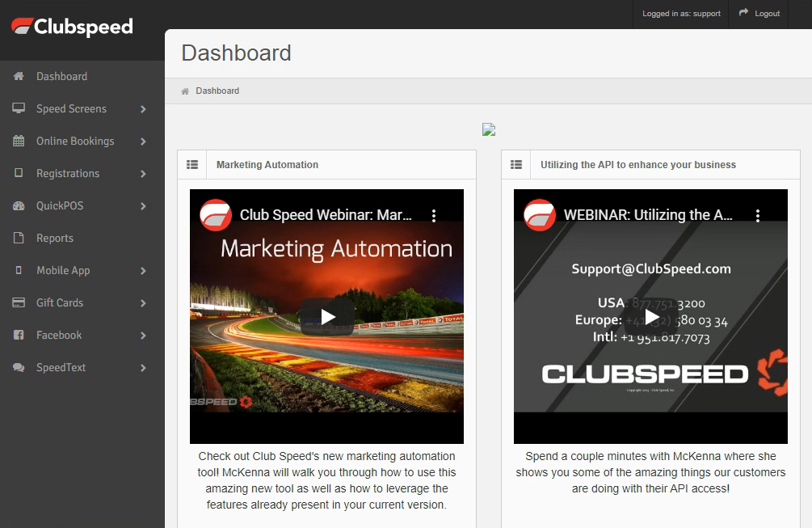812x528 pixels.
Task: Click the Clubspeed logo
Action: [x=72, y=27]
